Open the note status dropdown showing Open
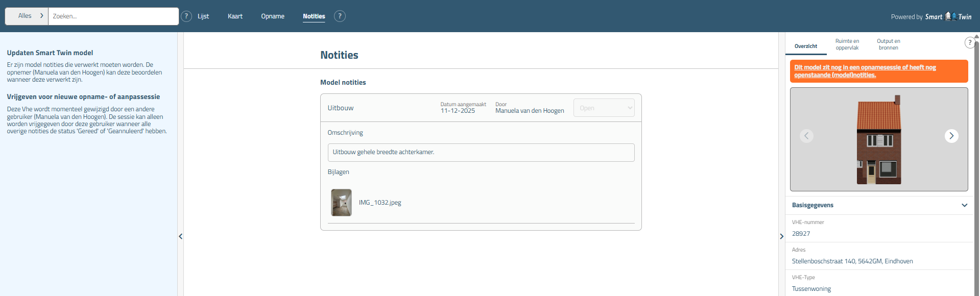The width and height of the screenshot is (980, 296). point(604,108)
